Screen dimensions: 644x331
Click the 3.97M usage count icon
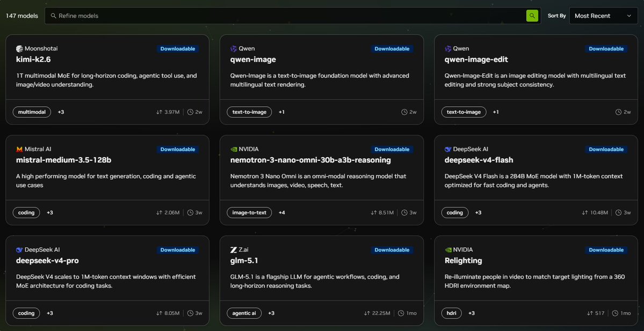click(160, 112)
